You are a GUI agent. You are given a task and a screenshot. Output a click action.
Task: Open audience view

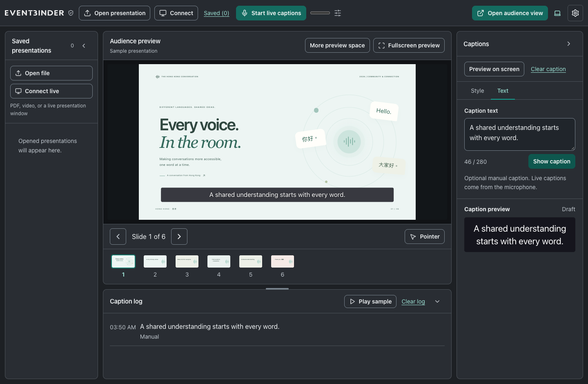(x=510, y=13)
